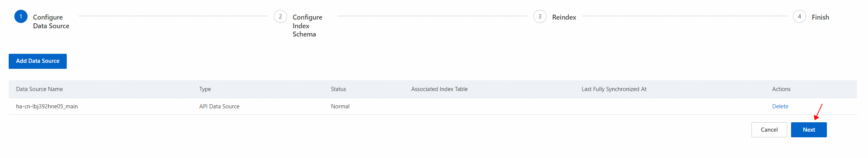The width and height of the screenshot is (868, 158).
Task: Cancel the data source configuration
Action: [x=769, y=130]
